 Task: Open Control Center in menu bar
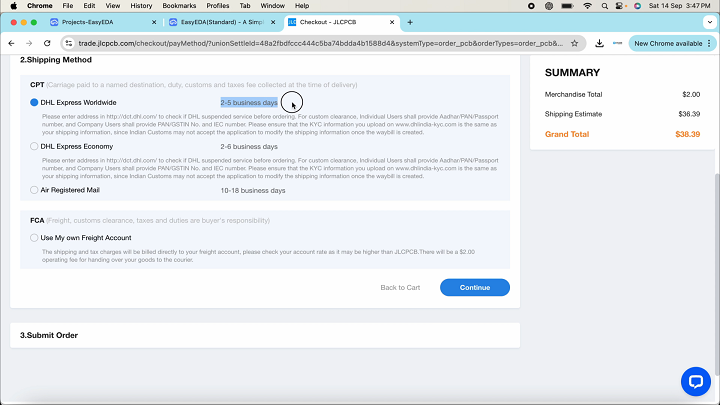pos(620,6)
